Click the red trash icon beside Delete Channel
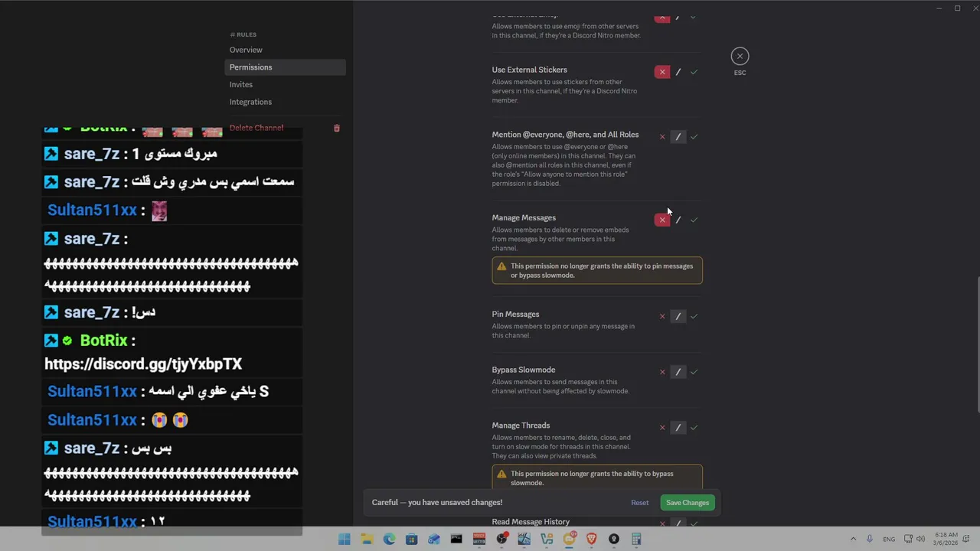 tap(337, 128)
